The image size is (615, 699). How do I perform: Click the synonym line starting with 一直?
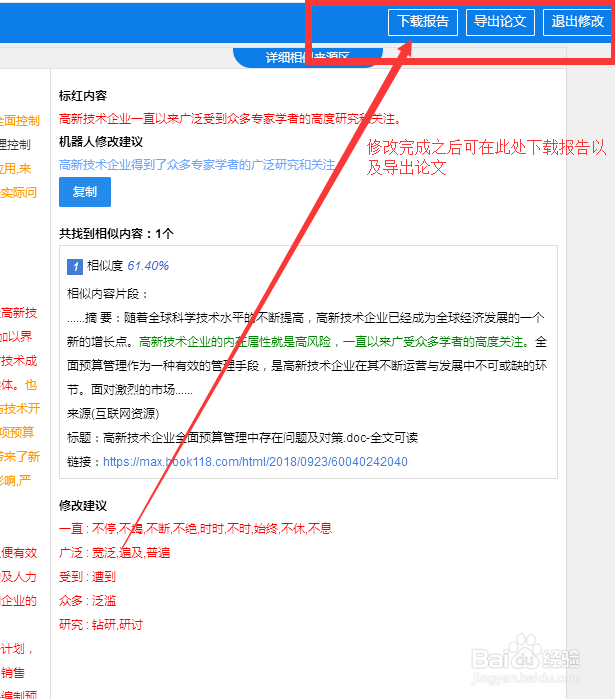196,529
